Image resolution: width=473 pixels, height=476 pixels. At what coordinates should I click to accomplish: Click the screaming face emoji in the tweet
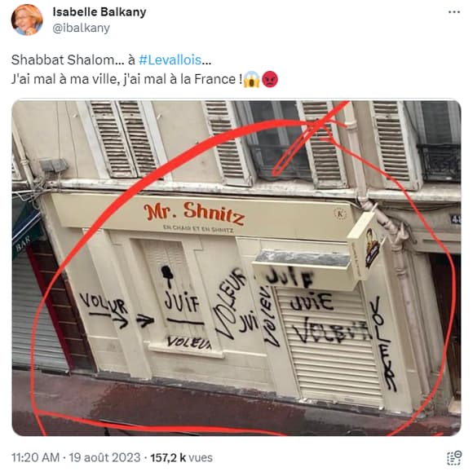pos(251,79)
